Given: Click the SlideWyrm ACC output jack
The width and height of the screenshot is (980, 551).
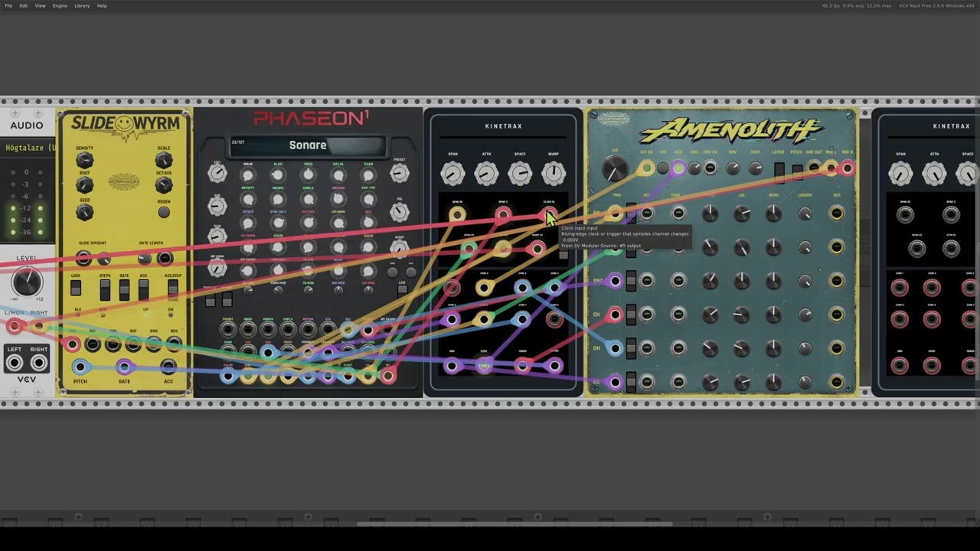Looking at the screenshot, I should (168, 367).
